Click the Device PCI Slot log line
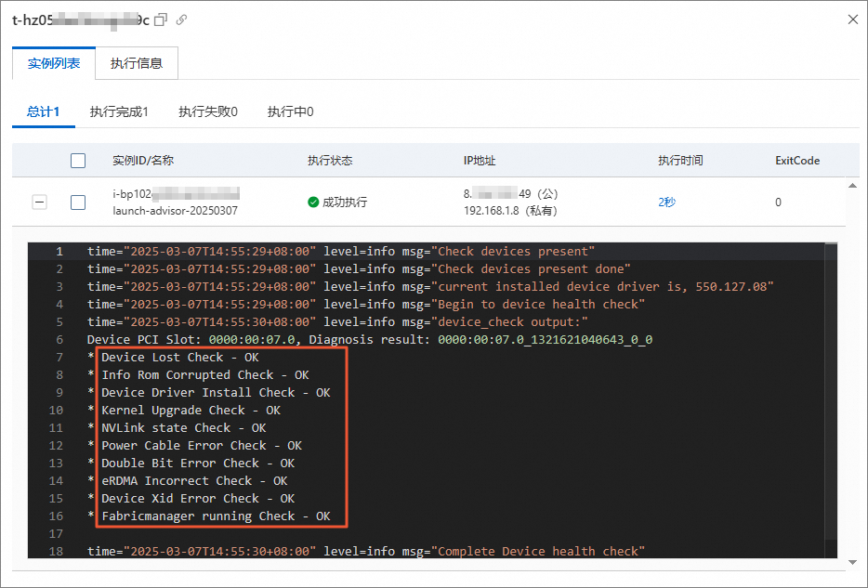Screen dimensions: 868x588 [370, 340]
